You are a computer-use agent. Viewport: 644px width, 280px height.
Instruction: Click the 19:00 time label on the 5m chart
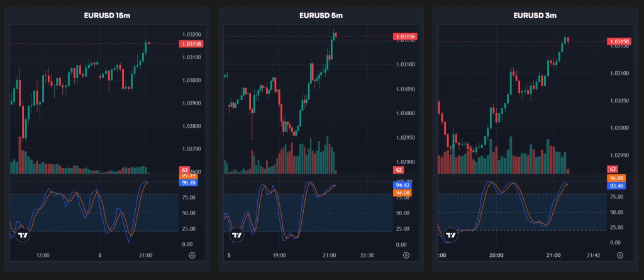pos(280,256)
